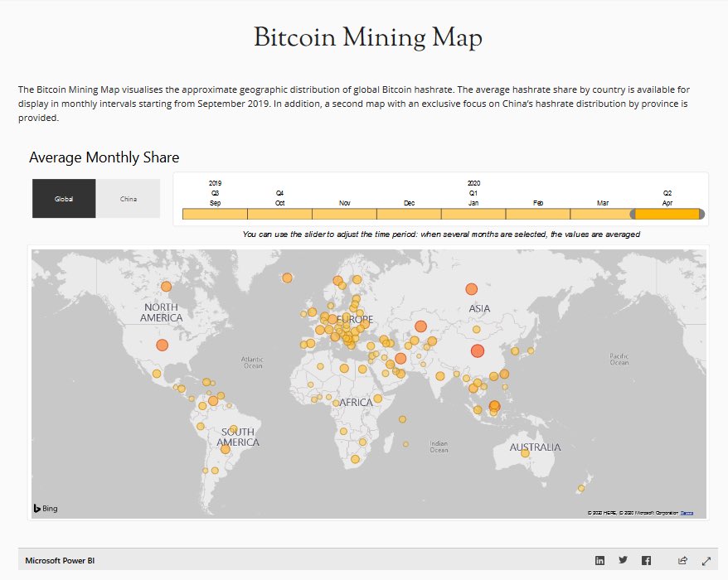Click the Nov segment on the timeline
728x580 pixels.
pos(343,213)
